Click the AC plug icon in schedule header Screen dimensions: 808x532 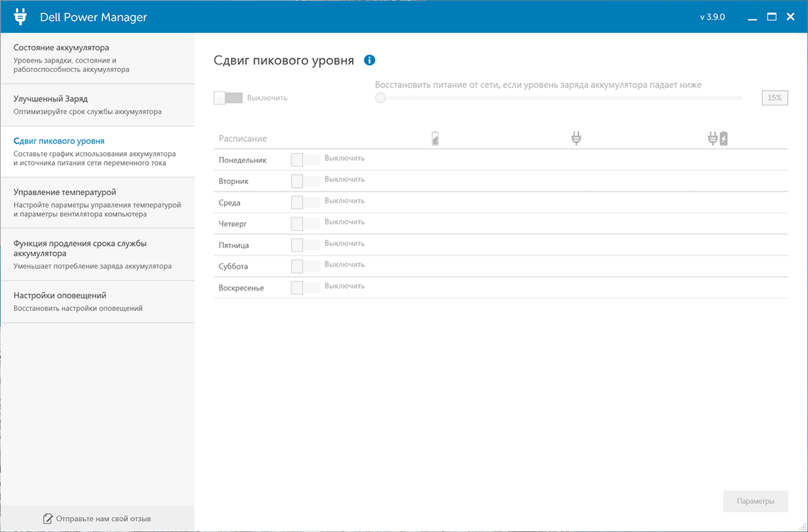[x=576, y=139]
